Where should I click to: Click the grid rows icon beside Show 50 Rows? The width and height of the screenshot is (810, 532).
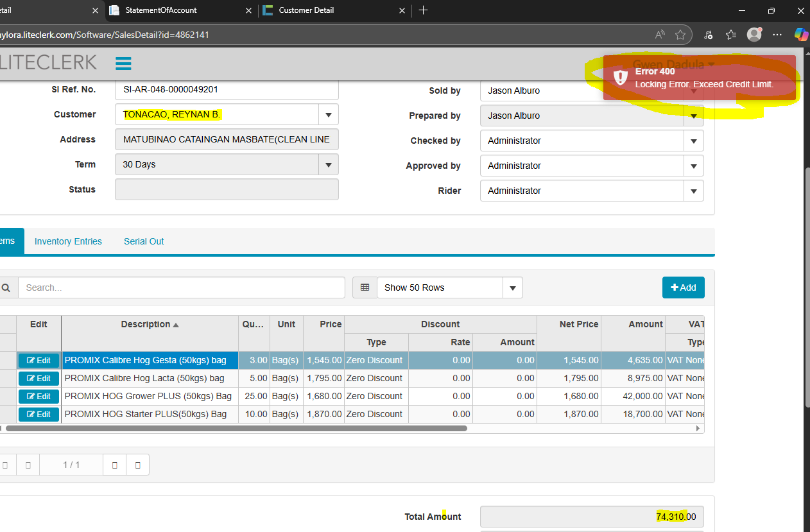pyautogui.click(x=365, y=287)
